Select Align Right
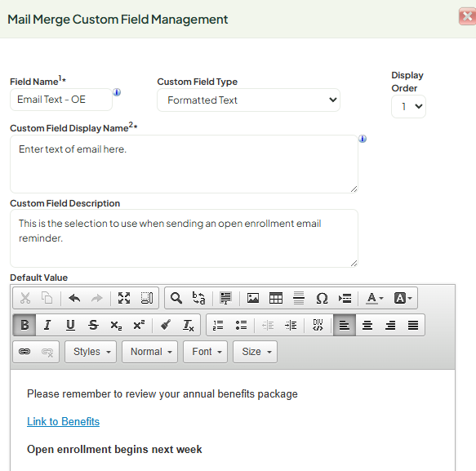 point(390,325)
